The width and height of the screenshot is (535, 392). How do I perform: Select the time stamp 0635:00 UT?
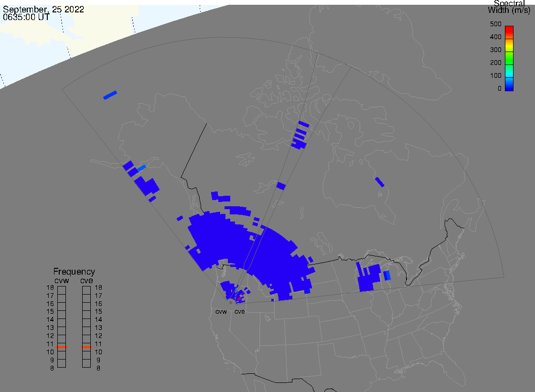26,17
